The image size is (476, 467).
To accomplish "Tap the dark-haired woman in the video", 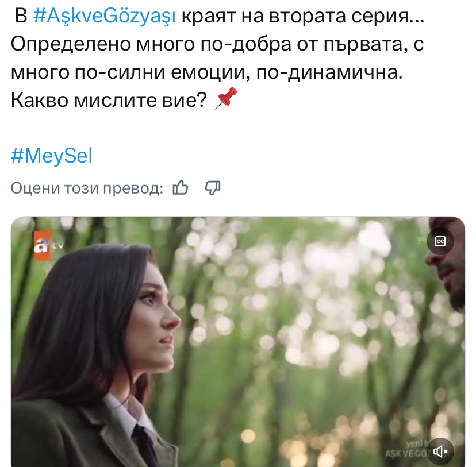I will (100, 349).
